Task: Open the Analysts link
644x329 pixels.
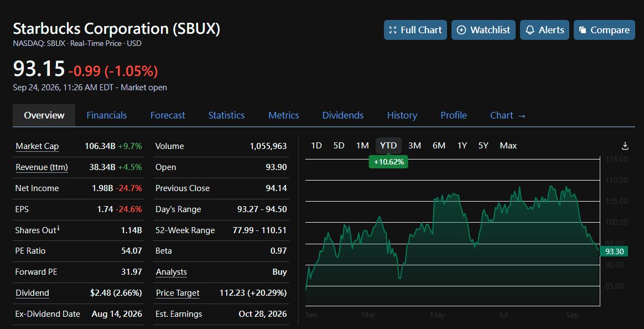Action: [172, 272]
